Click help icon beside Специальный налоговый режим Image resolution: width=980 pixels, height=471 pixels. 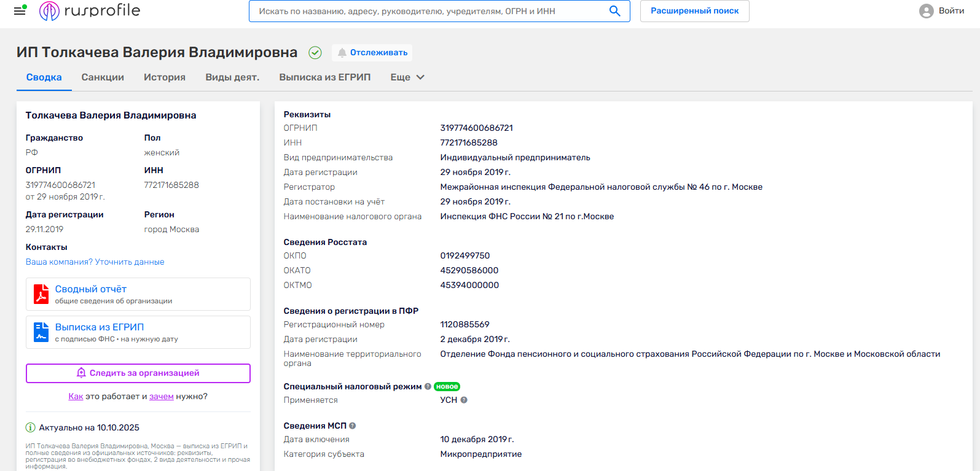(x=428, y=386)
